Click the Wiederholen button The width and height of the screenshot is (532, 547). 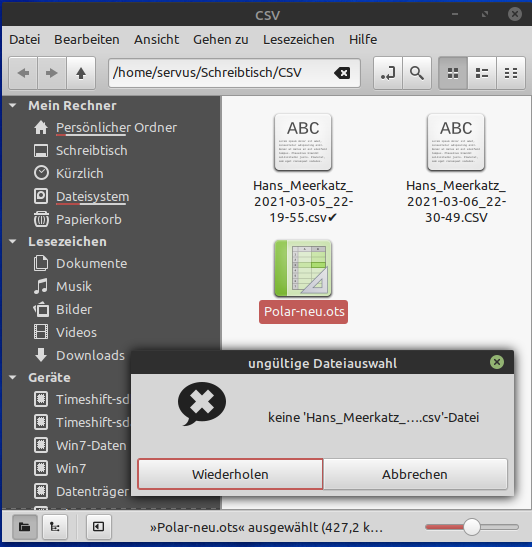(230, 474)
